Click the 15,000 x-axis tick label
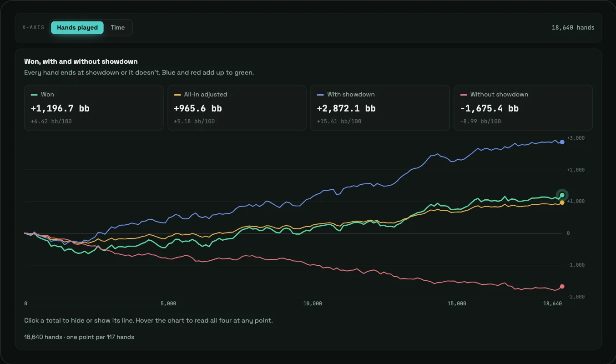 point(457,303)
